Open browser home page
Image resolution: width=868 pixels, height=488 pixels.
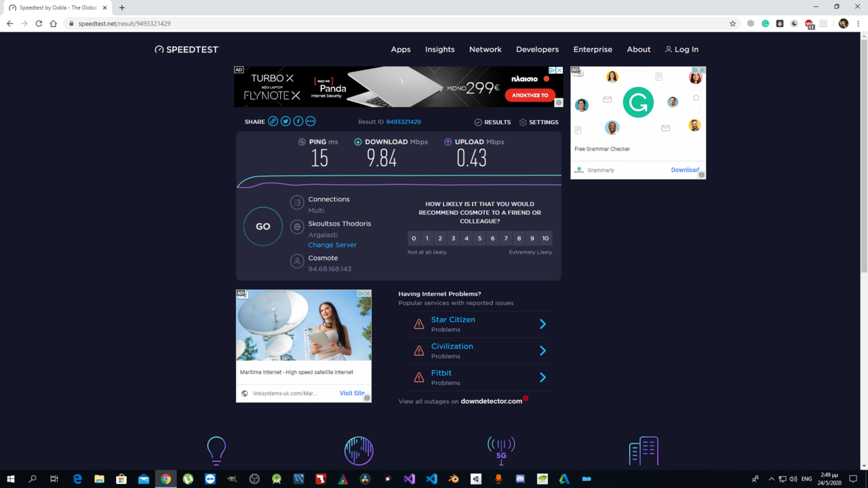click(53, 23)
